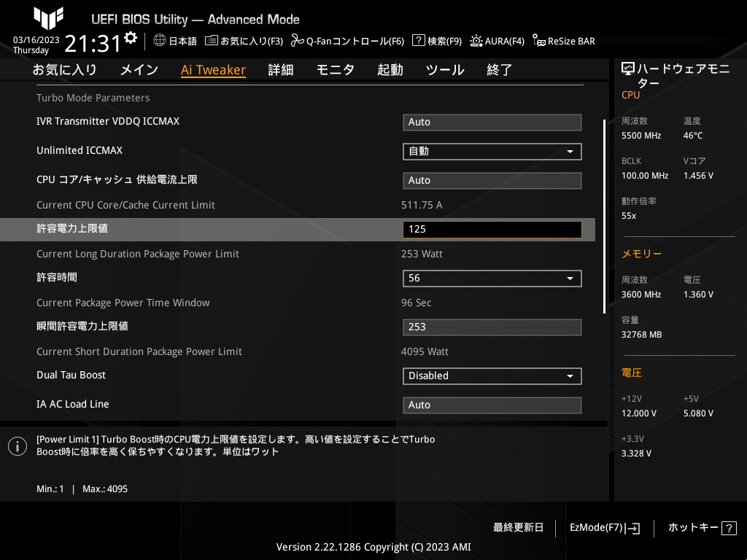Select the Unlimited ICCMAX label
747x560 pixels.
click(80, 150)
